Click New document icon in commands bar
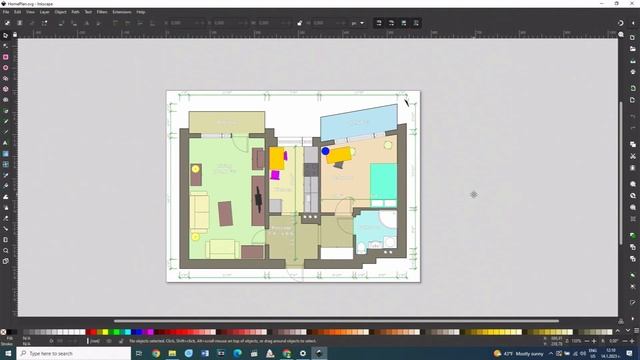Image resolution: width=640 pixels, height=360 pixels. click(633, 38)
